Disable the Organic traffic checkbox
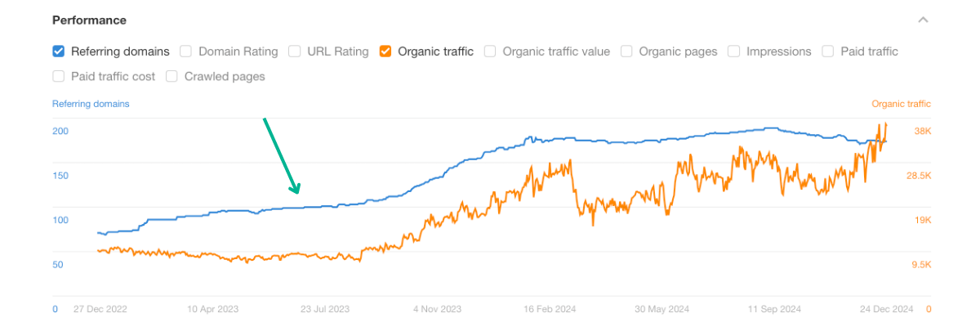This screenshot has height=327, width=980. click(x=385, y=52)
